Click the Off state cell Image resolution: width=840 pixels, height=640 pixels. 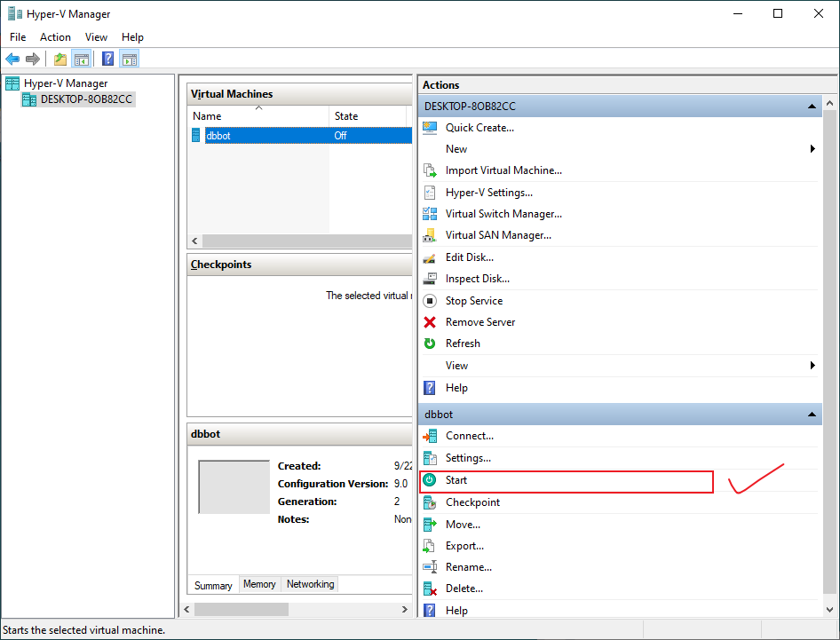click(x=341, y=136)
